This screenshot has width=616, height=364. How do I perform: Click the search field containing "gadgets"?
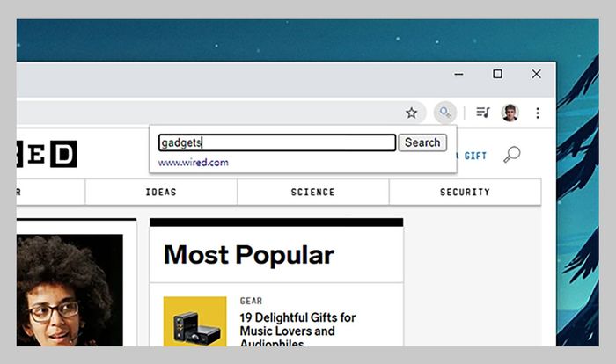(x=276, y=142)
